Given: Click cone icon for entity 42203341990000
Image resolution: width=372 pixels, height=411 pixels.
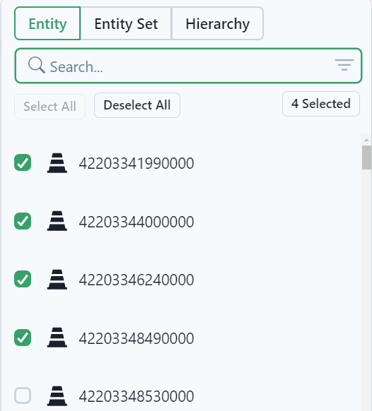Looking at the screenshot, I should (x=57, y=163).
